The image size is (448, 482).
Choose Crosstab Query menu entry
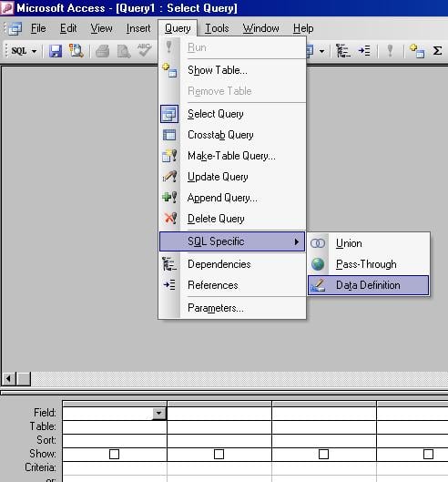tap(232, 135)
